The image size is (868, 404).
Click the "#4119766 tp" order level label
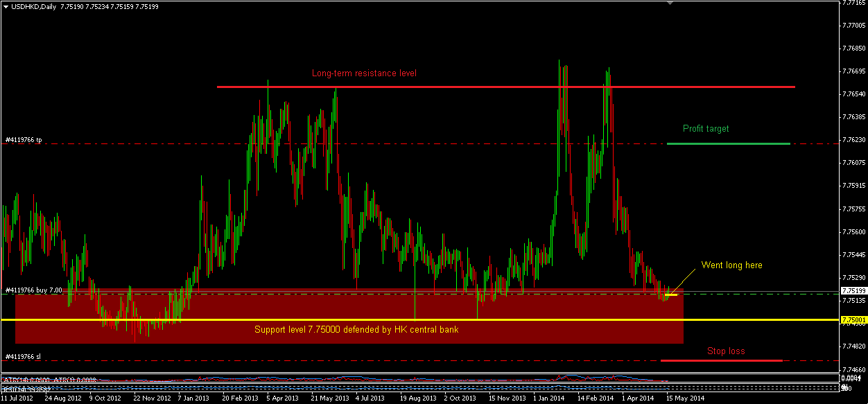click(x=24, y=140)
